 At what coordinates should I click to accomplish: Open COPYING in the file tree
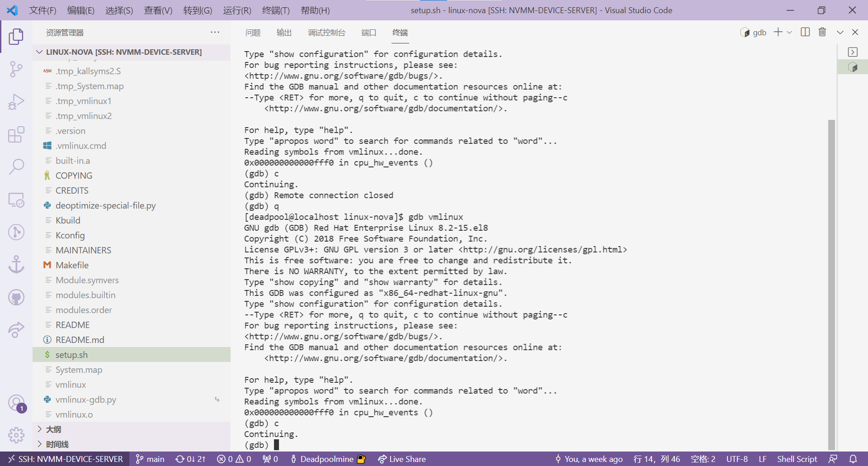click(132, 176)
